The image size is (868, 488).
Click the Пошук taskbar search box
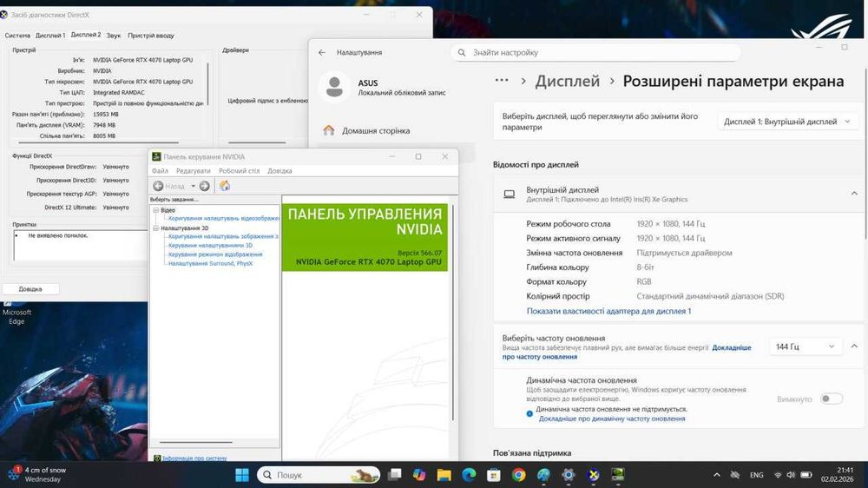[319, 475]
